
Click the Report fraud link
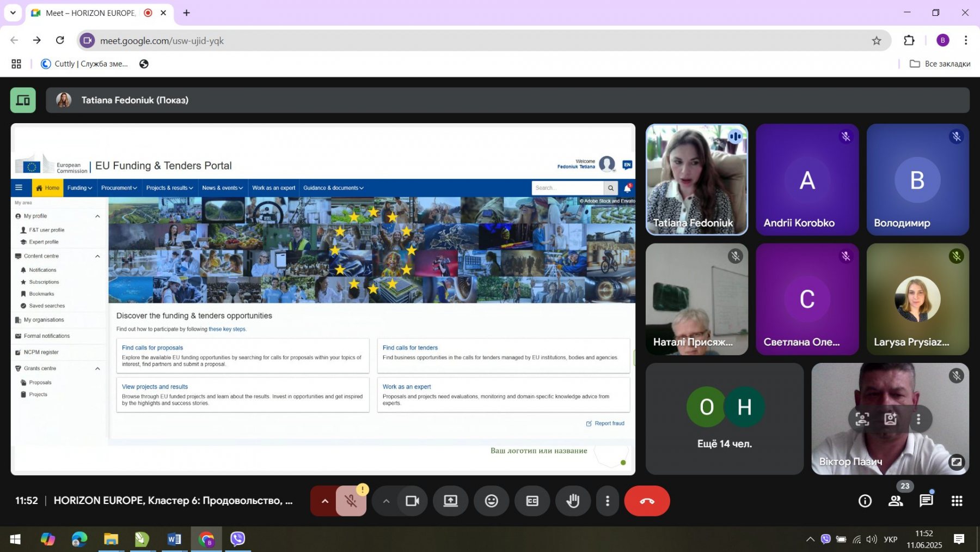tap(605, 423)
